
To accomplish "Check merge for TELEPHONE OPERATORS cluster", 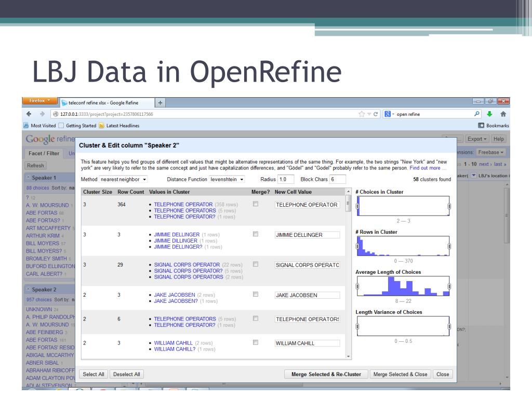I will point(256,318).
